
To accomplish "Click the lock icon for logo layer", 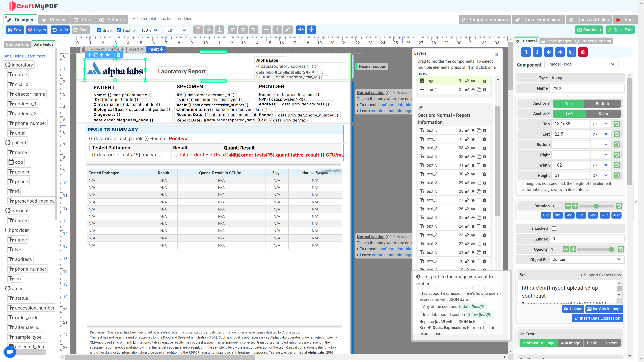I will pos(467,81).
